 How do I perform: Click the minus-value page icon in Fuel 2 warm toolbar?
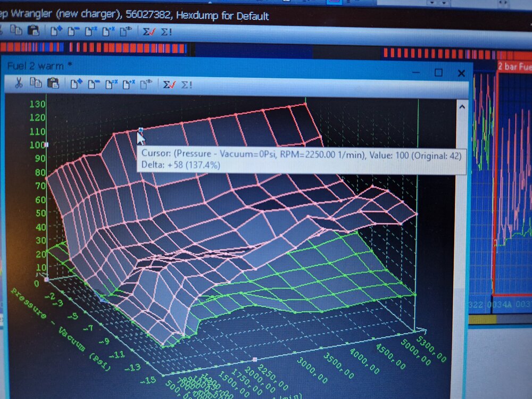click(94, 84)
